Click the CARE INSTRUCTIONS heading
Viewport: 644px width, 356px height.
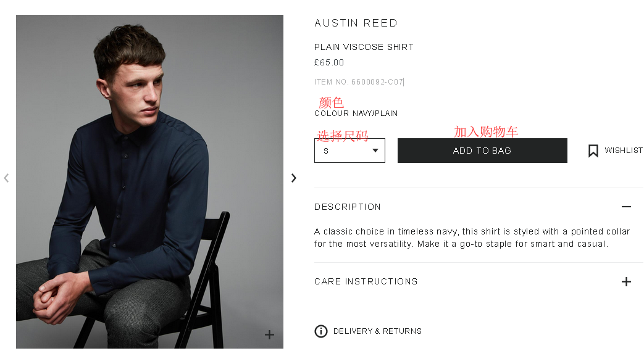click(366, 281)
